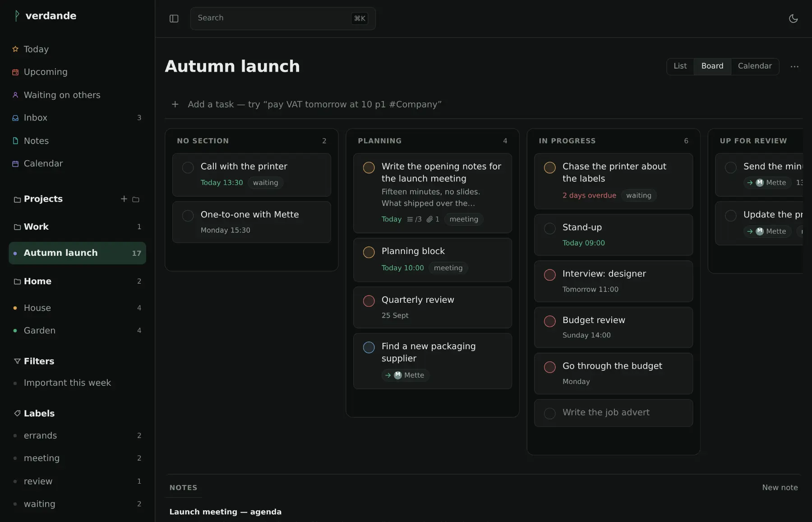Screen dimensions: 812x522
Task: Collapse the Home folder group
Action: tap(17, 282)
